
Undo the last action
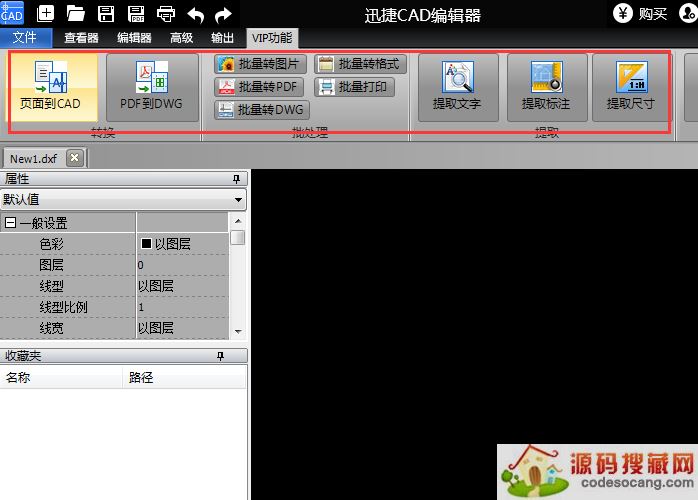[x=196, y=14]
